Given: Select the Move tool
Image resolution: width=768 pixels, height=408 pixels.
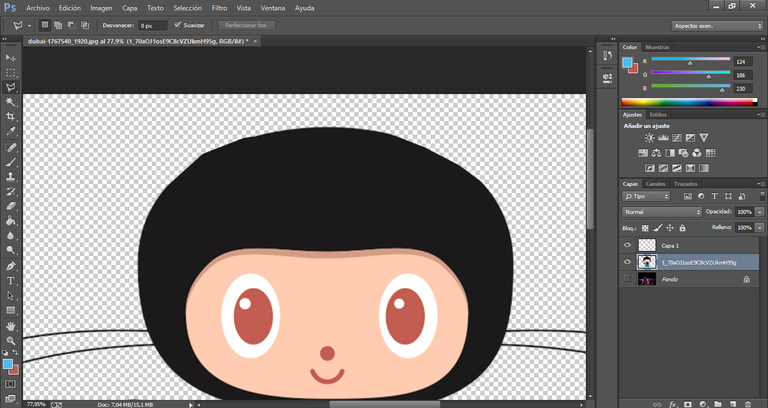Looking at the screenshot, I should tap(11, 58).
